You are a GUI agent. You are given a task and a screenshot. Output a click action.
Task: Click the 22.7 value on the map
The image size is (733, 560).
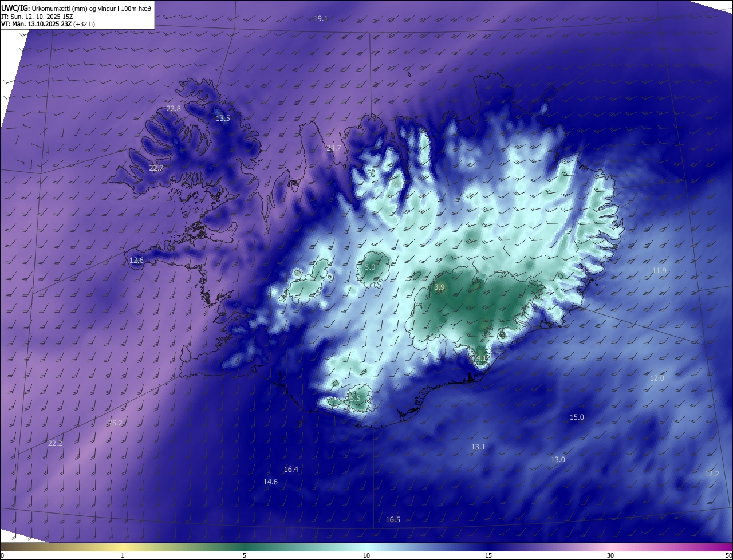pyautogui.click(x=156, y=168)
